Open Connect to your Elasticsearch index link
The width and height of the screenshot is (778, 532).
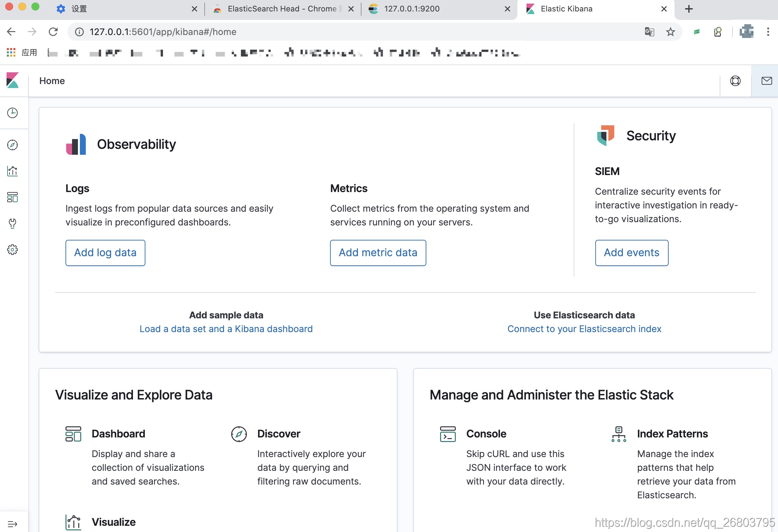(584, 329)
